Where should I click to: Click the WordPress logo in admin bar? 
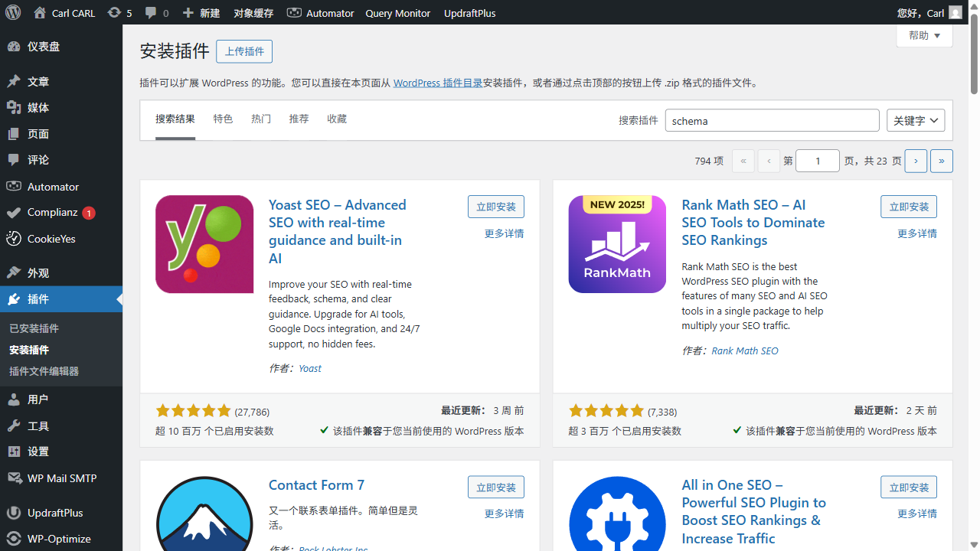click(x=12, y=12)
